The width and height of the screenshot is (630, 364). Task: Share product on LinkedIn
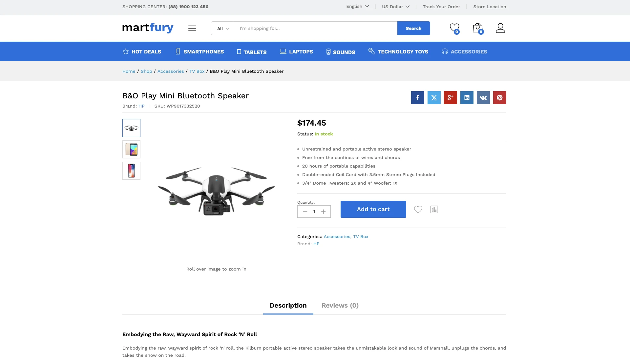(467, 98)
